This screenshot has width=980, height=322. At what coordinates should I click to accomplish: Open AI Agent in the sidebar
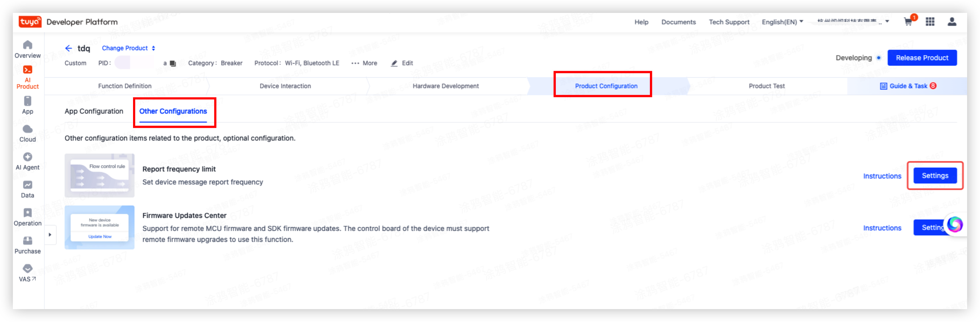28,161
